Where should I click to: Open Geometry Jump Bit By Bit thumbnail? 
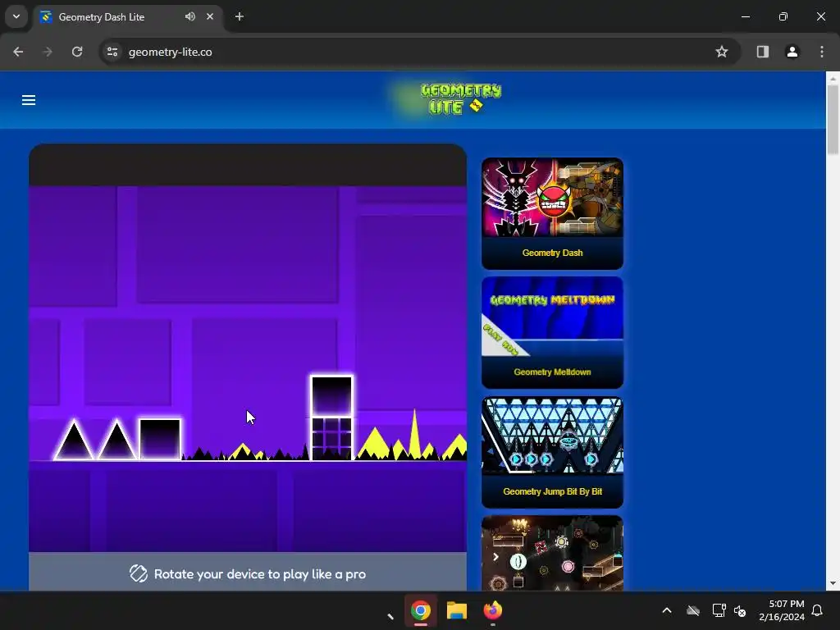pyautogui.click(x=552, y=436)
